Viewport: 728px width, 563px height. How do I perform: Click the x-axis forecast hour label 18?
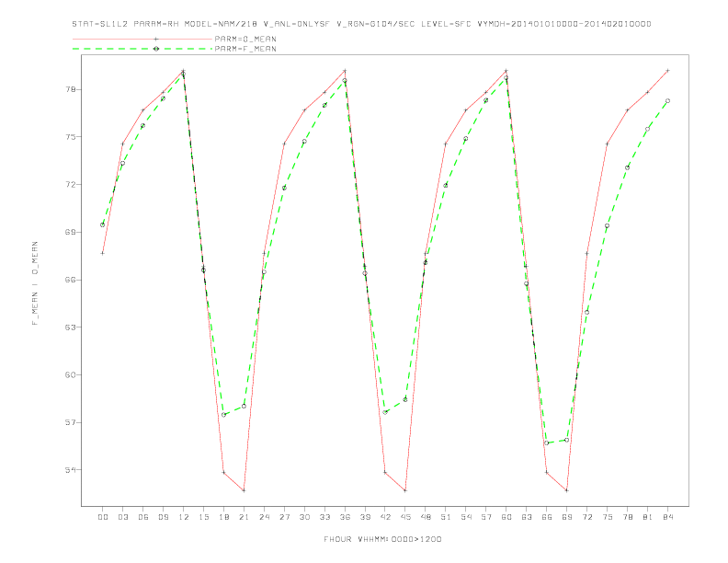(223, 517)
